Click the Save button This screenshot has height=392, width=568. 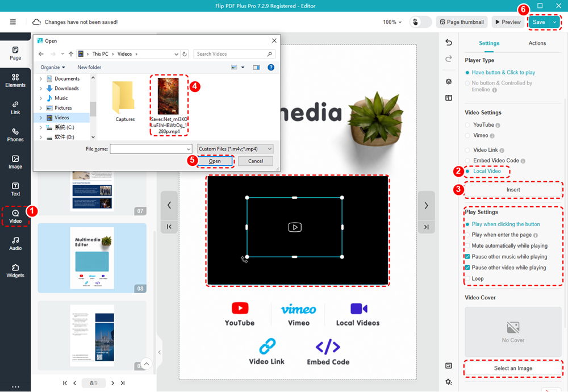(x=538, y=22)
